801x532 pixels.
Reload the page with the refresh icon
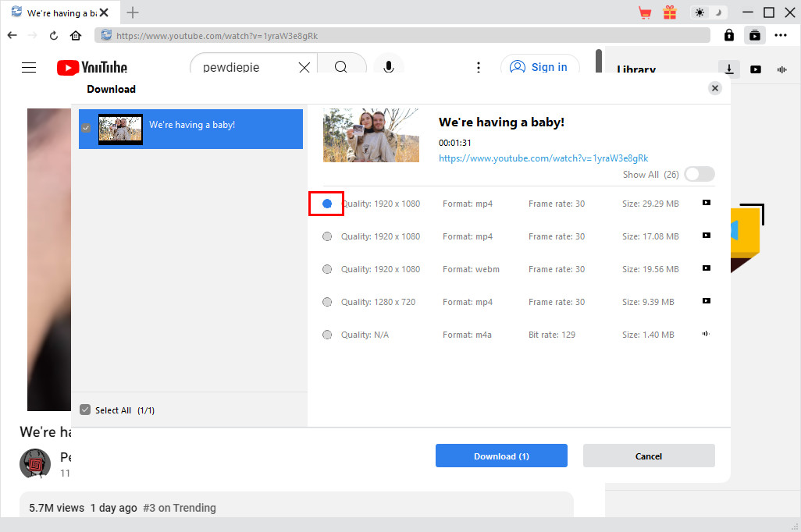click(x=54, y=35)
